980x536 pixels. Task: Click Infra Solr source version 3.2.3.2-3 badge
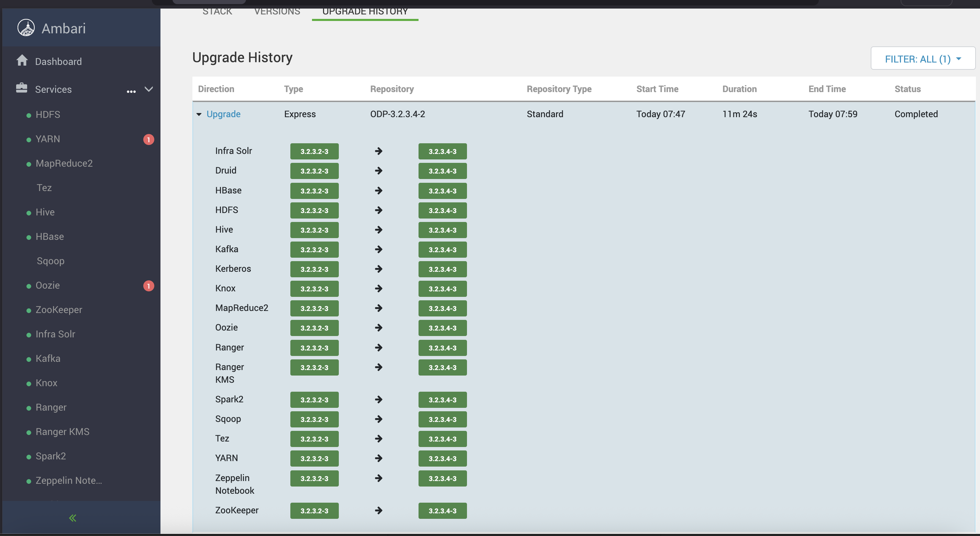pyautogui.click(x=314, y=151)
